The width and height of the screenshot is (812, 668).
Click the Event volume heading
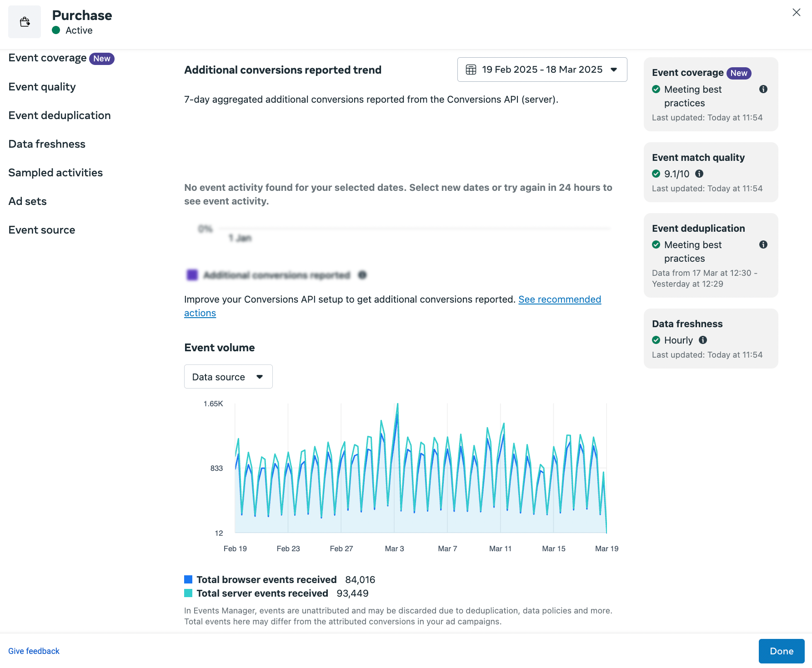tap(220, 348)
